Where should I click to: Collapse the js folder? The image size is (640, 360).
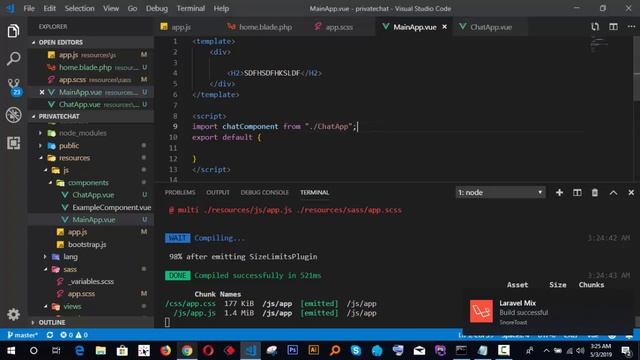click(45, 170)
